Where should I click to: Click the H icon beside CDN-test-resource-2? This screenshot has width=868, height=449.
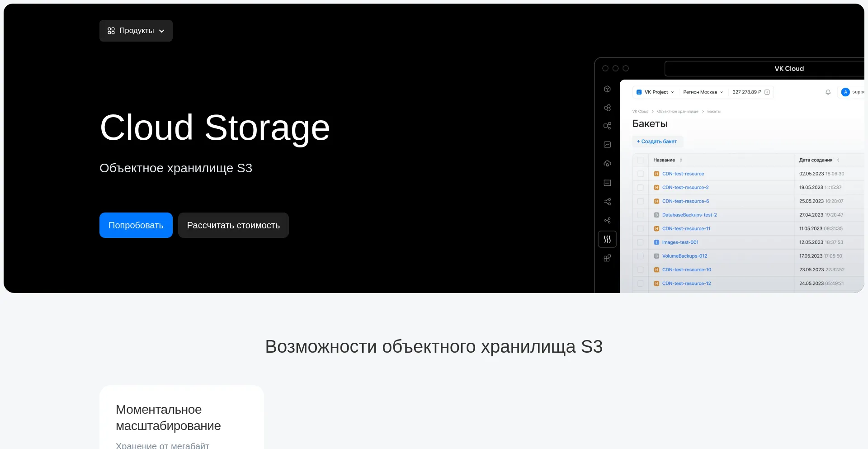tap(656, 187)
